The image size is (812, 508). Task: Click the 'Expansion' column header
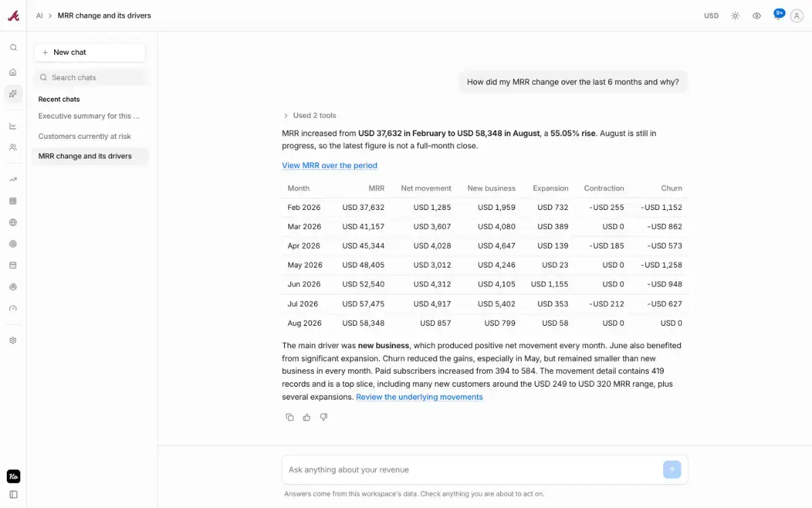(550, 188)
